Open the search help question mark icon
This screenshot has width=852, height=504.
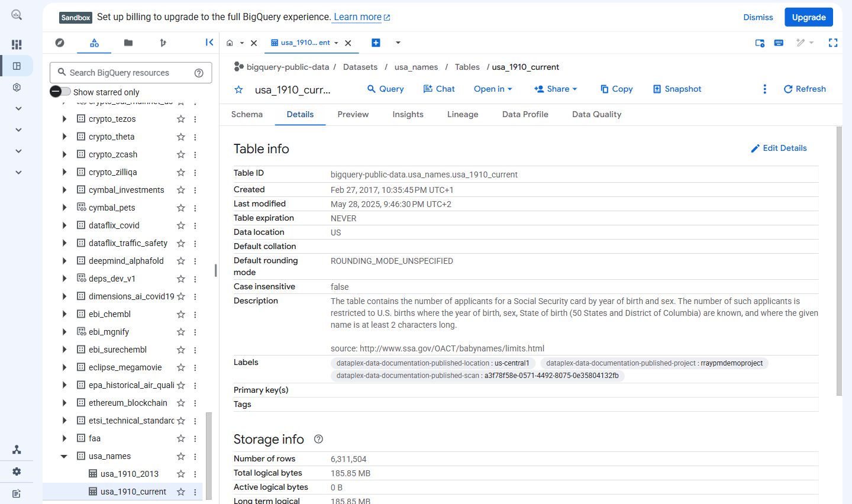tap(199, 73)
